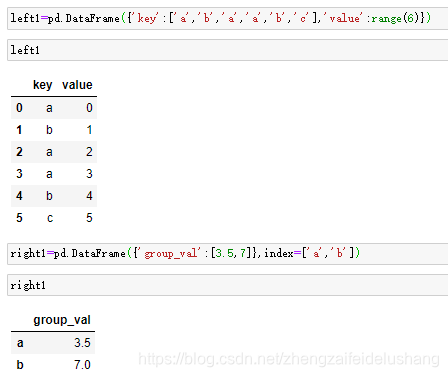Click key cell 'a' in row 0
Image resolution: width=448 pixels, height=377 pixels.
point(49,108)
